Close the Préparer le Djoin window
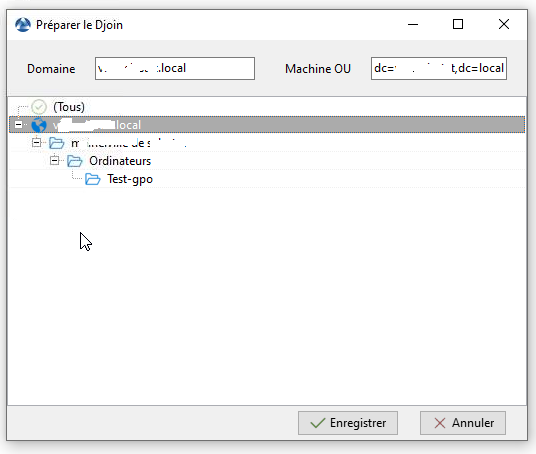The width and height of the screenshot is (536, 454). click(504, 24)
